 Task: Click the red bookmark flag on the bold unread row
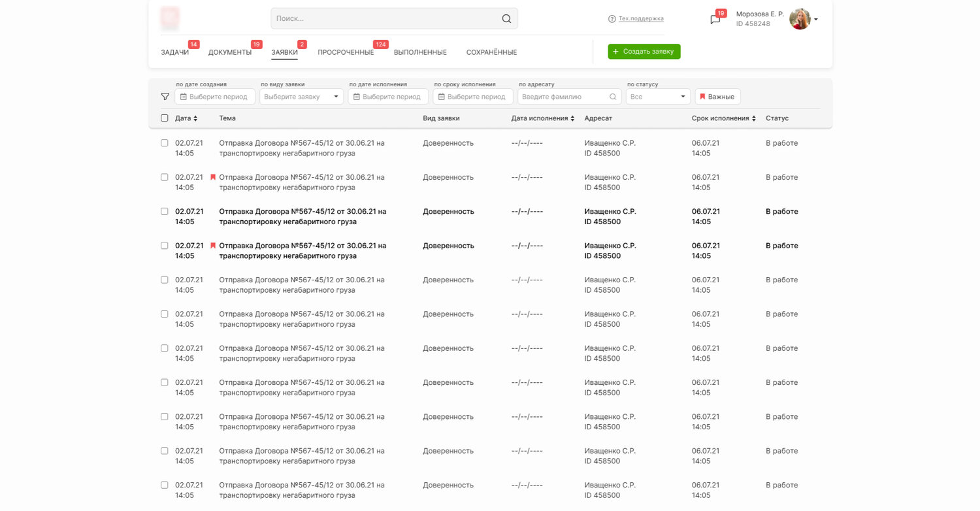coord(213,246)
